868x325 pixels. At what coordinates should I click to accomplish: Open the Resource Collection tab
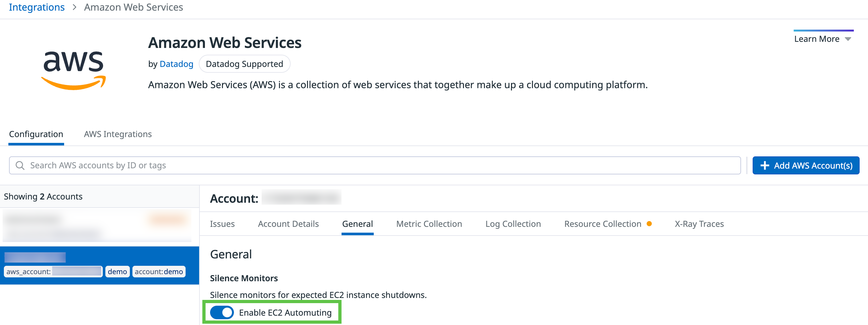point(603,224)
